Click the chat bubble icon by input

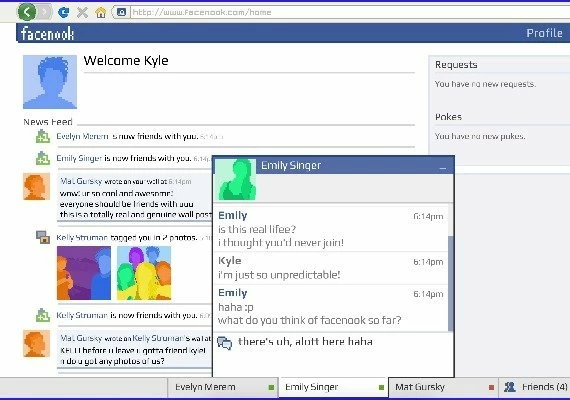click(224, 343)
